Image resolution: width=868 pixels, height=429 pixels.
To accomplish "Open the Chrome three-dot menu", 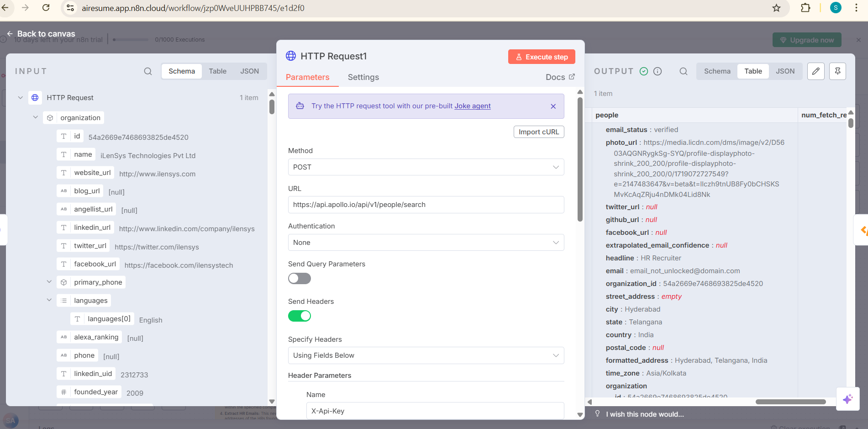I will pos(856,8).
